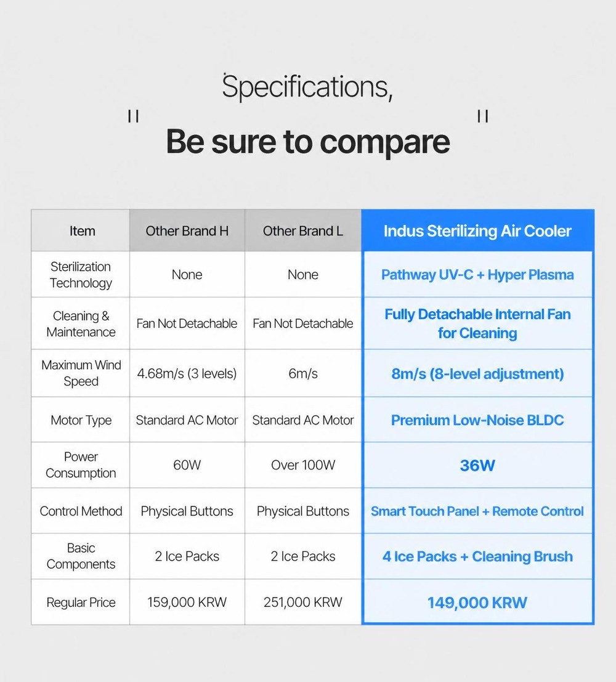The image size is (616, 682).
Task: Select 'Fully Detachable Internal Fan for Cleaning' text
Action: point(477,323)
